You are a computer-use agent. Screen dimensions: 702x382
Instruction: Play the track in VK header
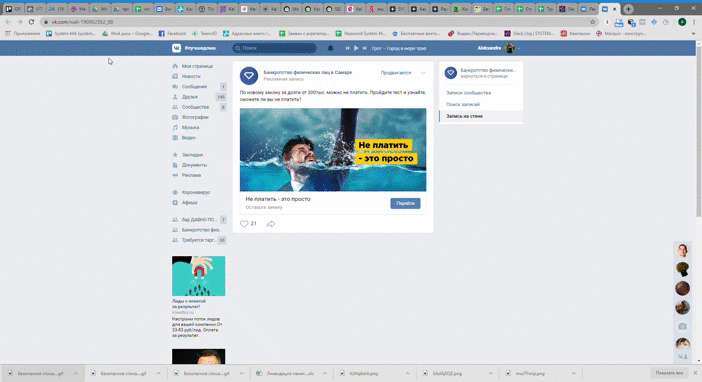coord(356,48)
